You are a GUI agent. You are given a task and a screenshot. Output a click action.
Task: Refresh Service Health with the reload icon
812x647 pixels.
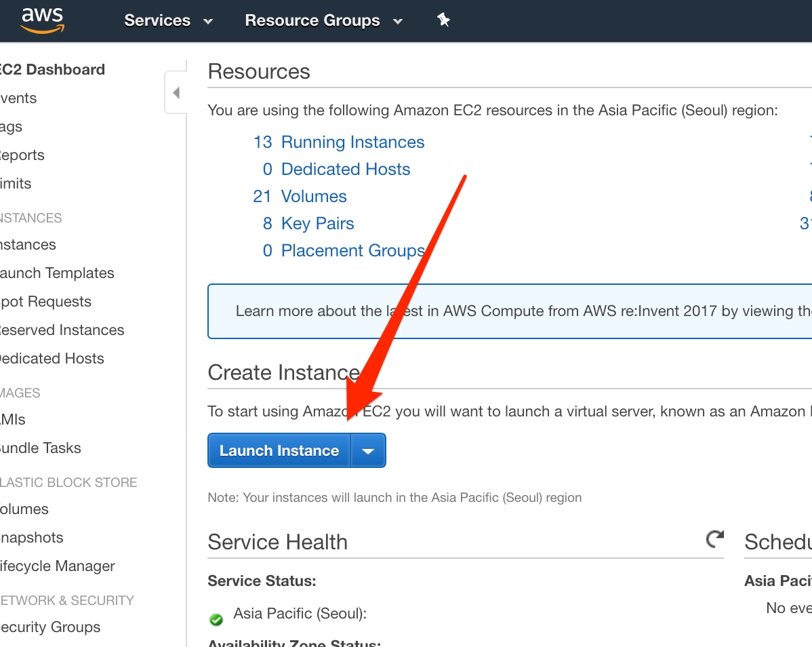714,539
